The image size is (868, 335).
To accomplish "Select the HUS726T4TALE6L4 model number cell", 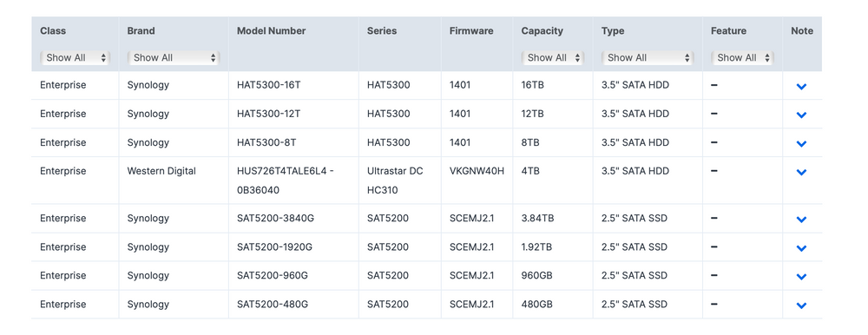I will (285, 181).
